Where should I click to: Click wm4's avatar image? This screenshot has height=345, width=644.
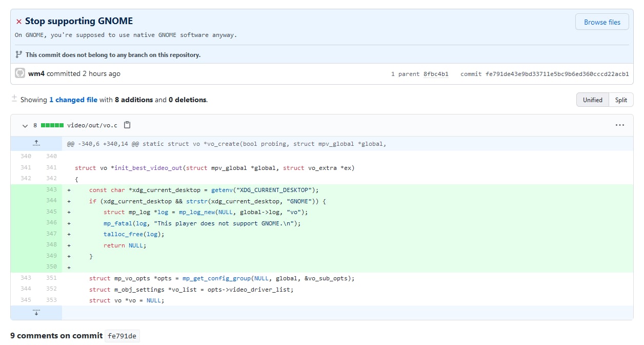pyautogui.click(x=20, y=73)
